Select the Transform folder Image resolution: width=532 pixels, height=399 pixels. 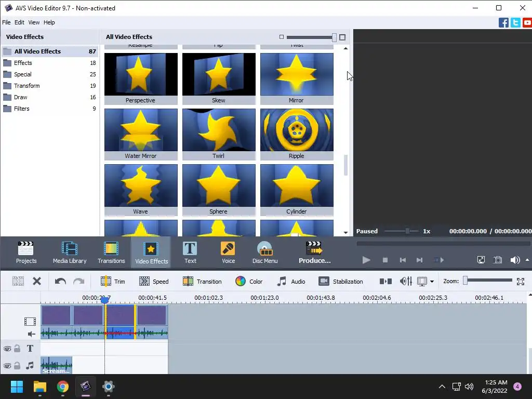[50, 86]
